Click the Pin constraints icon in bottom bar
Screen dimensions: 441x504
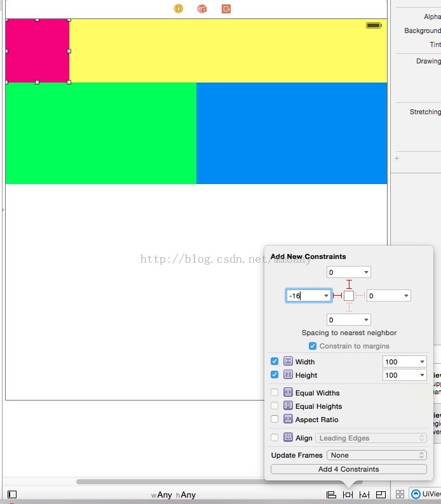pyautogui.click(x=348, y=494)
